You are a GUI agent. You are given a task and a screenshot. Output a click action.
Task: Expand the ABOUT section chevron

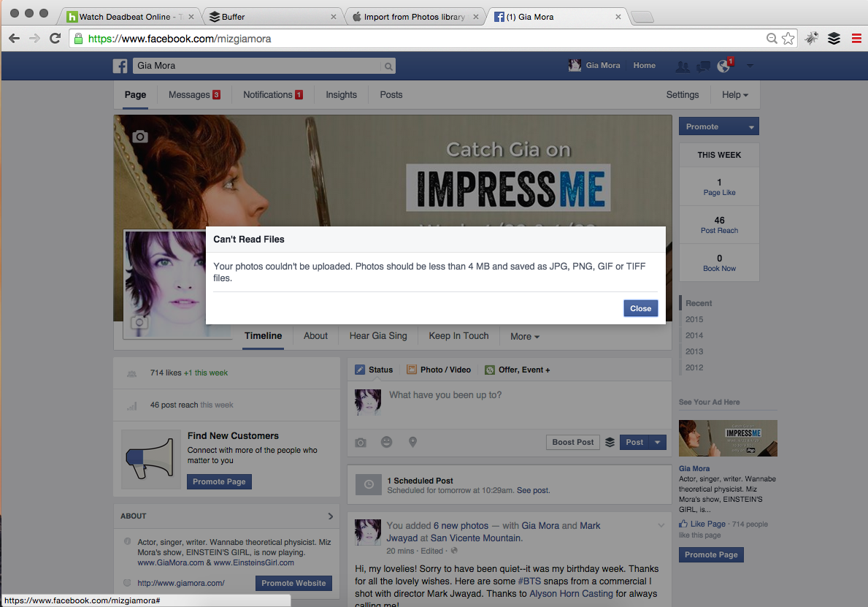coord(331,516)
